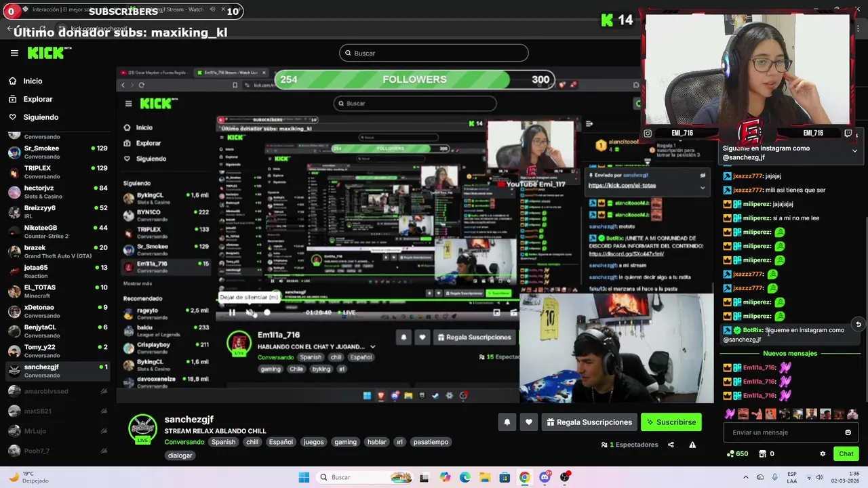Select the juegos tag
Viewport: 868px width, 488px height.
pos(313,442)
